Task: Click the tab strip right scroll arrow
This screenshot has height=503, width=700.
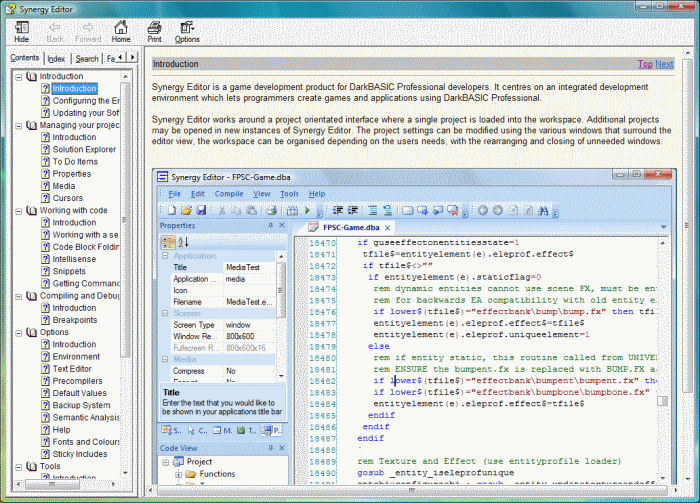Action: [132, 58]
